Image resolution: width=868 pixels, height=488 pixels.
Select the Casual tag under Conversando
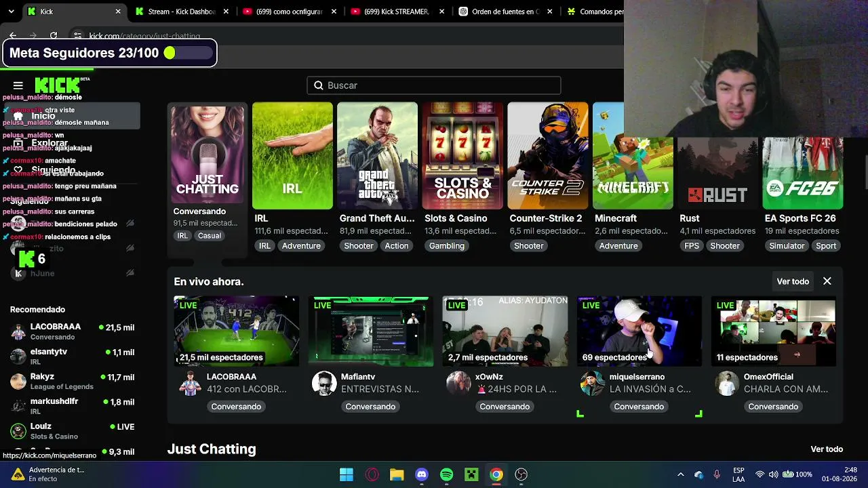pyautogui.click(x=210, y=236)
